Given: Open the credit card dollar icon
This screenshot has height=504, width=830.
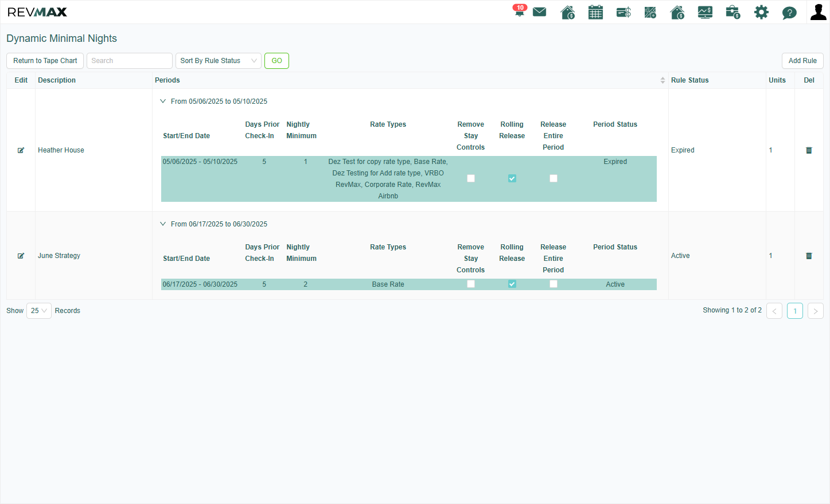Looking at the screenshot, I should (624, 12).
